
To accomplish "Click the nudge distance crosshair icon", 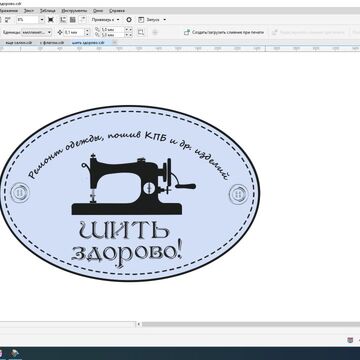I will point(60,32).
